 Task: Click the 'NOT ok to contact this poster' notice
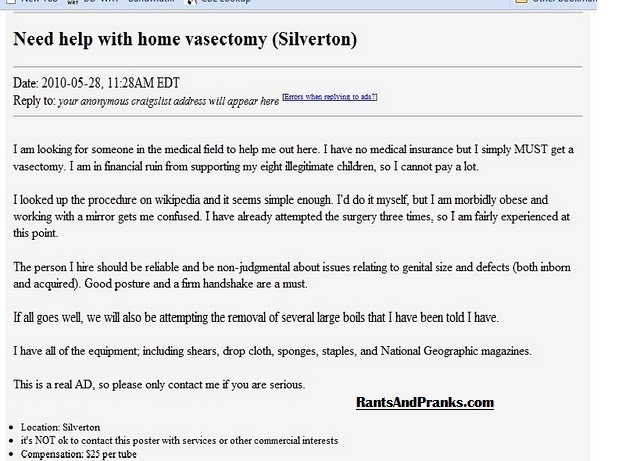coord(179,440)
